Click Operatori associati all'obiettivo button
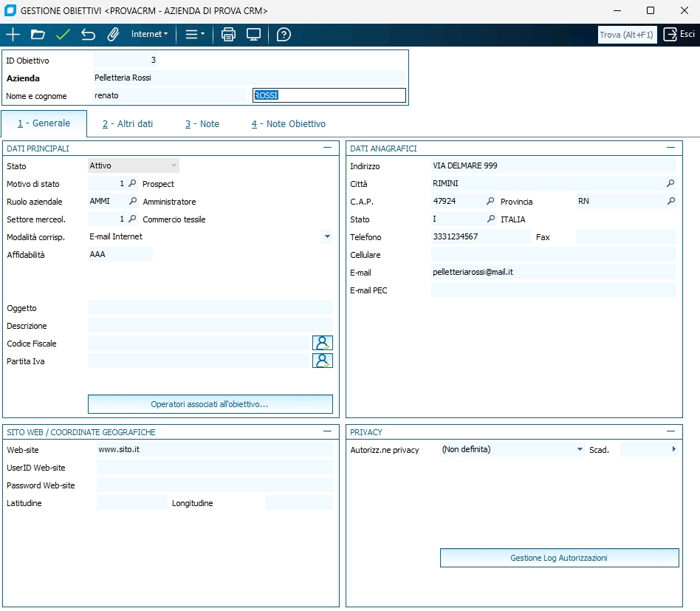700x611 pixels. coord(210,404)
